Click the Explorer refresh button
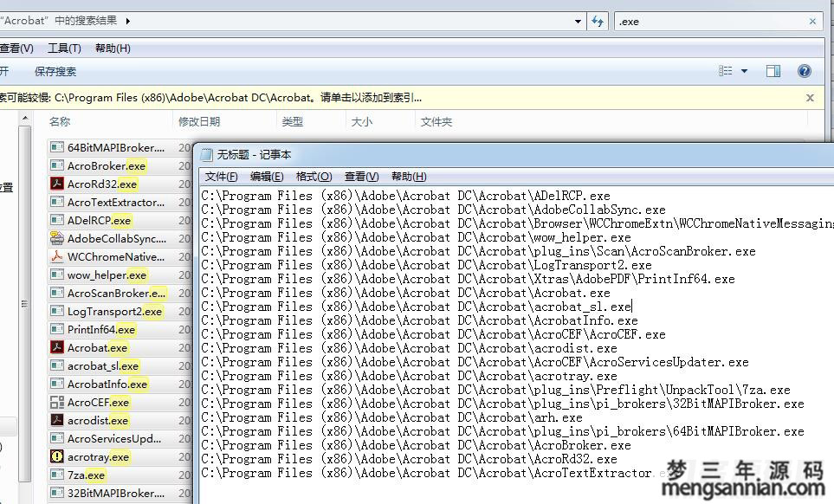The width and height of the screenshot is (834, 504). [x=598, y=22]
